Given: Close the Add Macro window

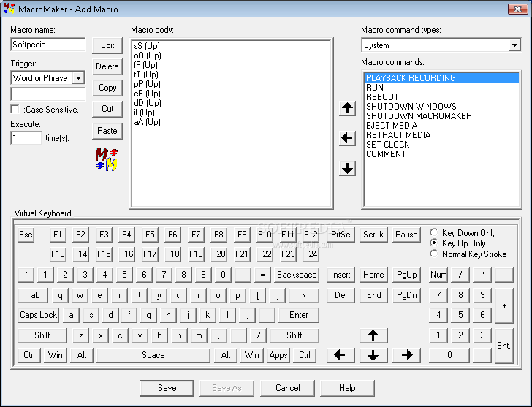Looking at the screenshot, I should tap(517, 9).
